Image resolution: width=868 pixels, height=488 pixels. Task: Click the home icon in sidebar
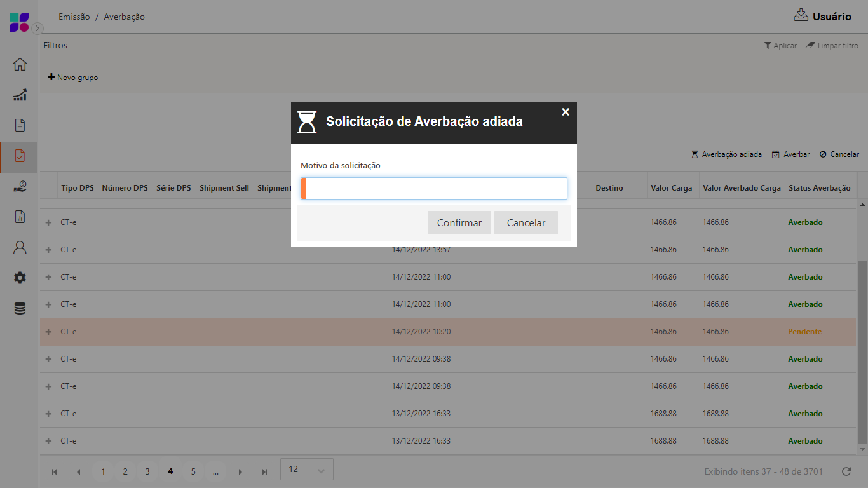(x=20, y=64)
